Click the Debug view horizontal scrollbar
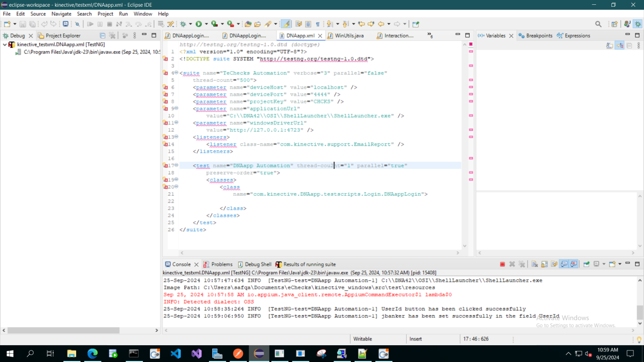 click(x=63, y=330)
